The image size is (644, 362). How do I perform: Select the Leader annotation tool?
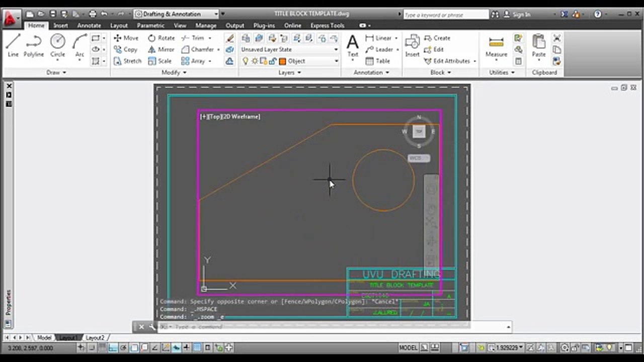(x=379, y=49)
